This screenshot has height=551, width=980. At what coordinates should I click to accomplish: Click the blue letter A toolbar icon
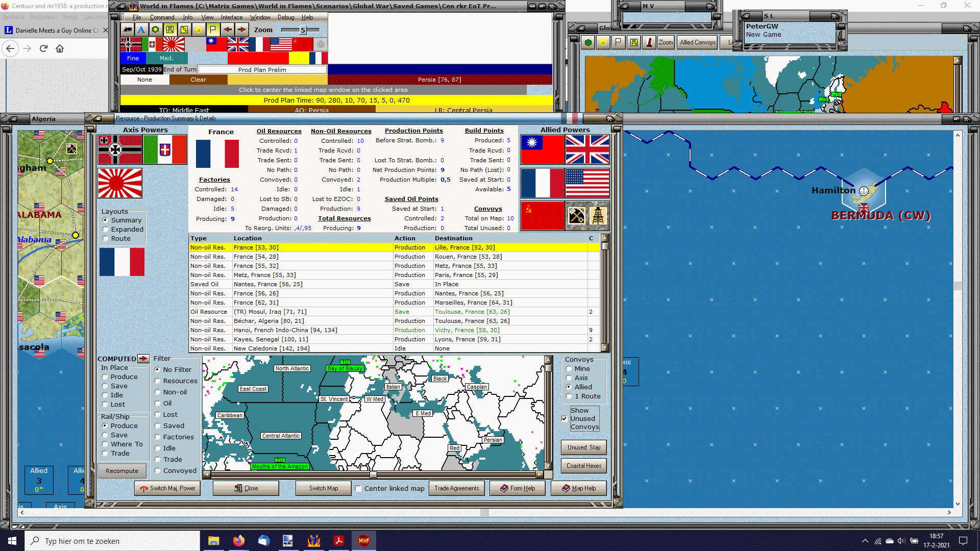click(x=141, y=30)
